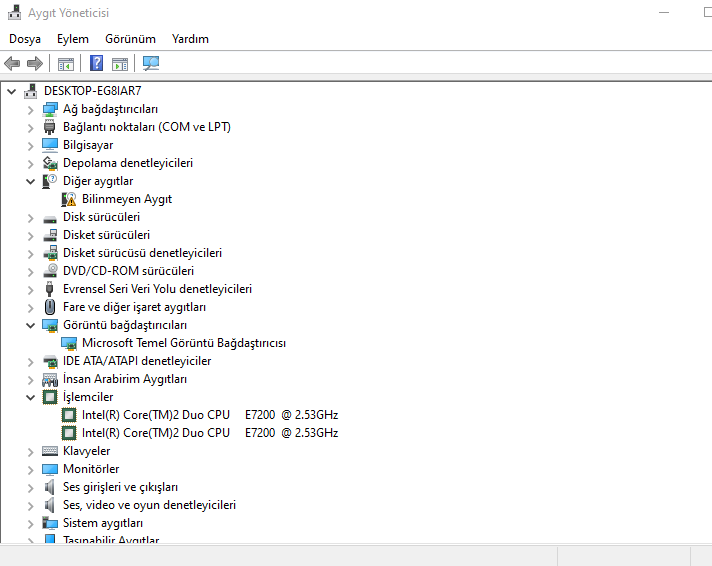Expand the Klavyeler node
712x566 pixels.
30,452
